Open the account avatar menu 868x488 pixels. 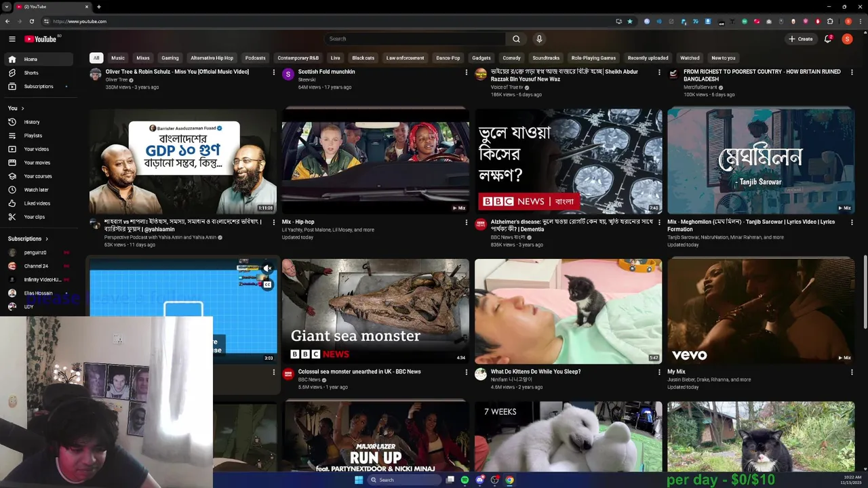(x=847, y=39)
